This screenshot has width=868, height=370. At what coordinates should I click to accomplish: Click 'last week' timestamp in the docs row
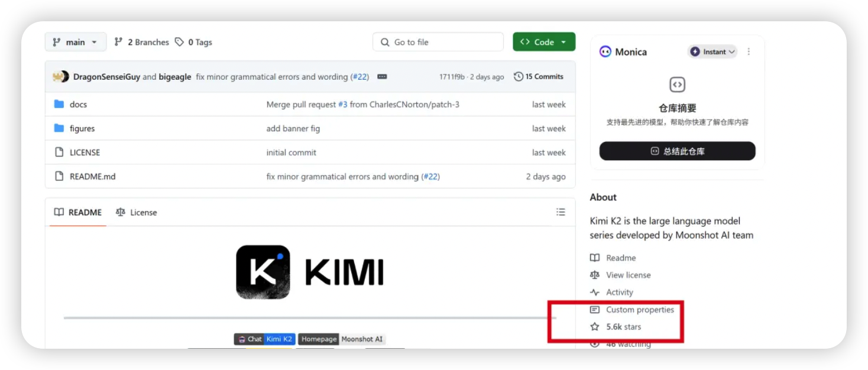(x=549, y=104)
